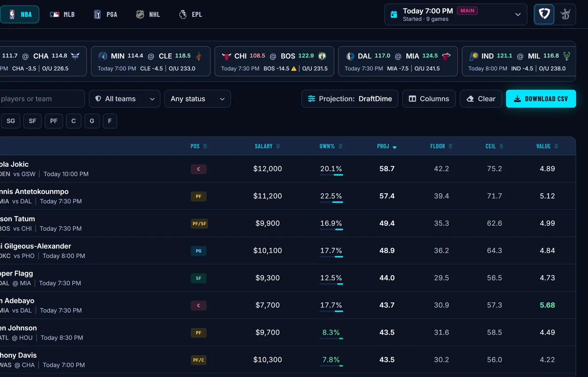The height and width of the screenshot is (377, 588).
Task: Sort the table by the VALUE column
Action: tap(547, 146)
